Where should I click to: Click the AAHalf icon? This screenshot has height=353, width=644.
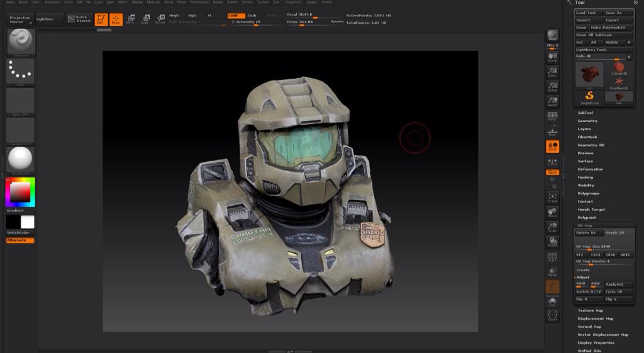click(552, 101)
